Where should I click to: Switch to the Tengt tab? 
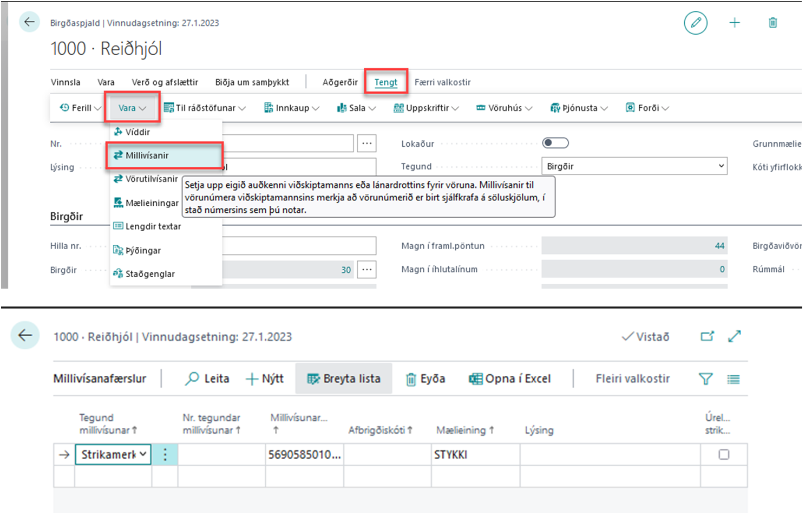pyautogui.click(x=385, y=82)
